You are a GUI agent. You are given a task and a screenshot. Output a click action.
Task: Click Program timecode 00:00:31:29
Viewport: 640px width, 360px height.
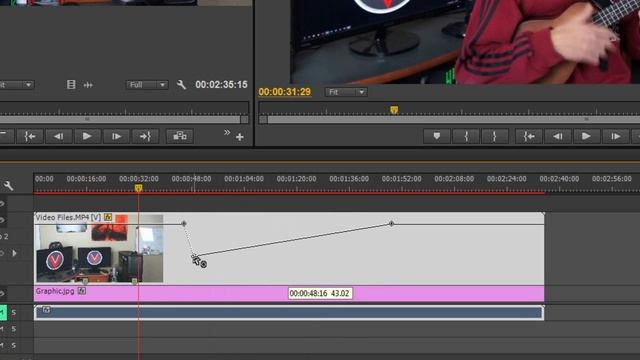tap(284, 92)
